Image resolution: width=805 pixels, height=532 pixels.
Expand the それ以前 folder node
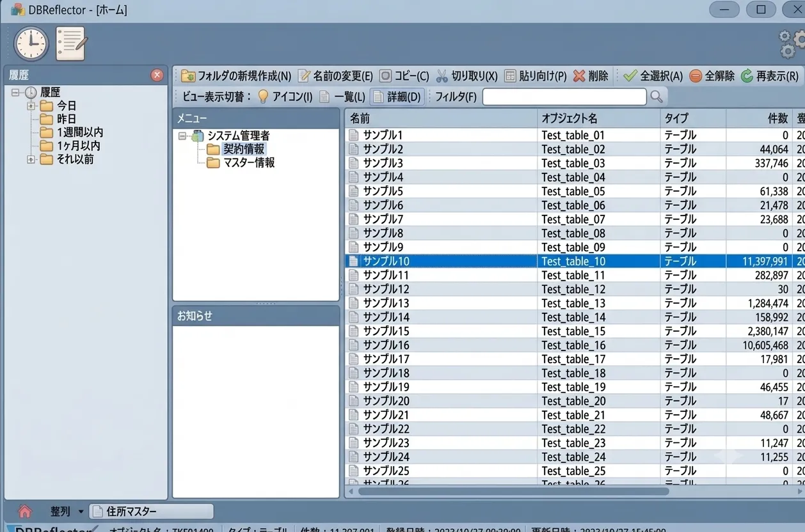[x=31, y=159]
